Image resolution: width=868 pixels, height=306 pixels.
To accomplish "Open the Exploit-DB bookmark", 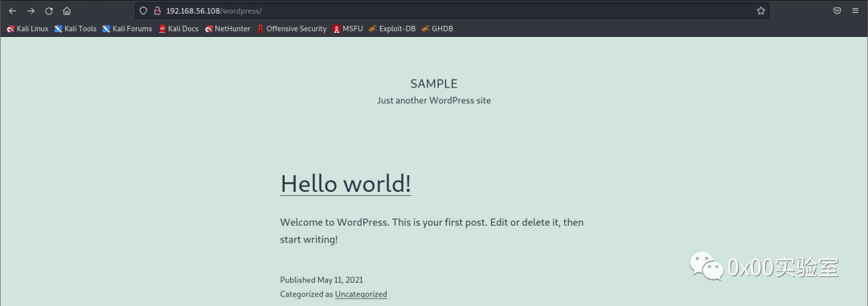I will 392,29.
